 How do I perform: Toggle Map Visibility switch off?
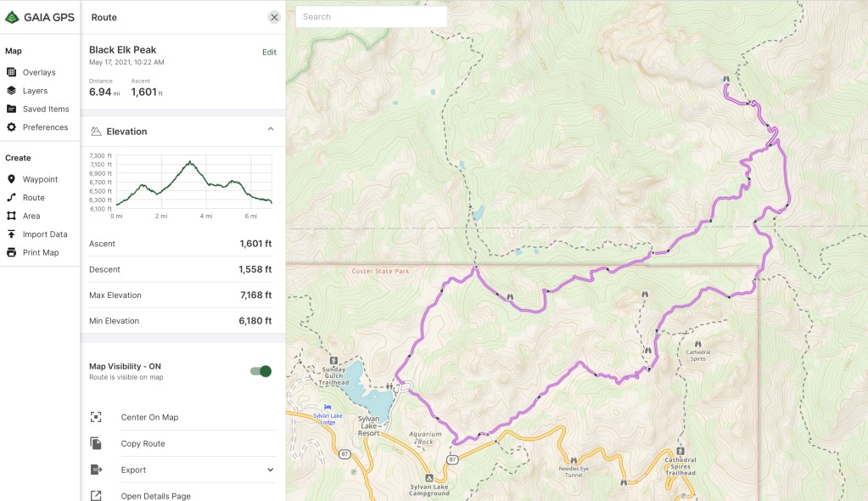coord(260,371)
